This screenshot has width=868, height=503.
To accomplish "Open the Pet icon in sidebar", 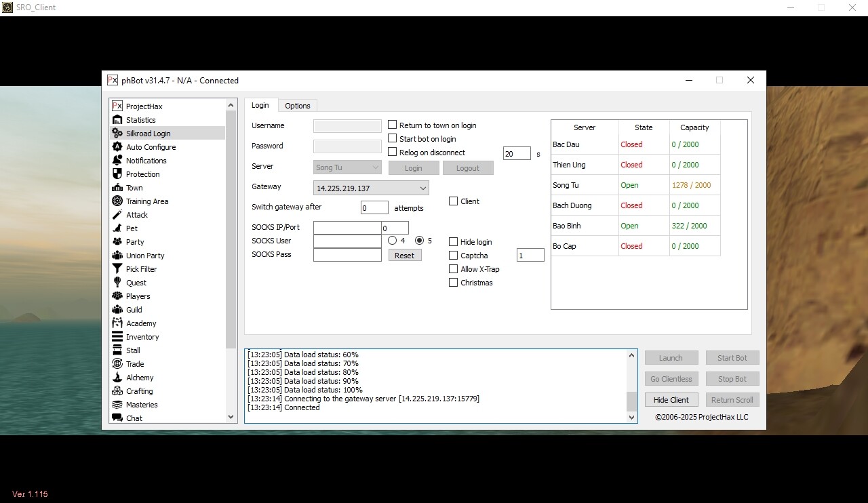I will [117, 228].
